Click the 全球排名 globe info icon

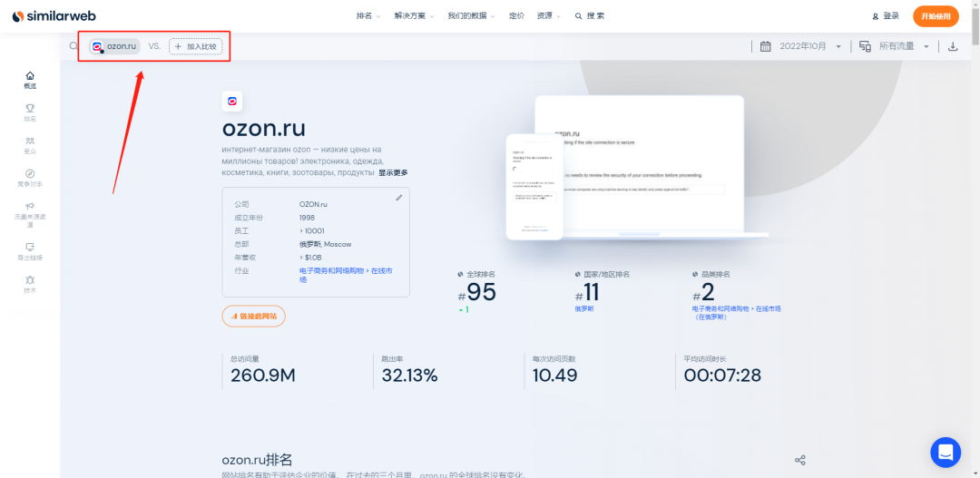coord(461,274)
